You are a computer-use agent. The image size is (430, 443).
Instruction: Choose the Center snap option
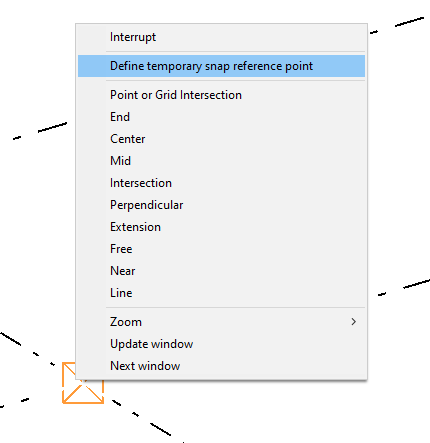pyautogui.click(x=221, y=139)
